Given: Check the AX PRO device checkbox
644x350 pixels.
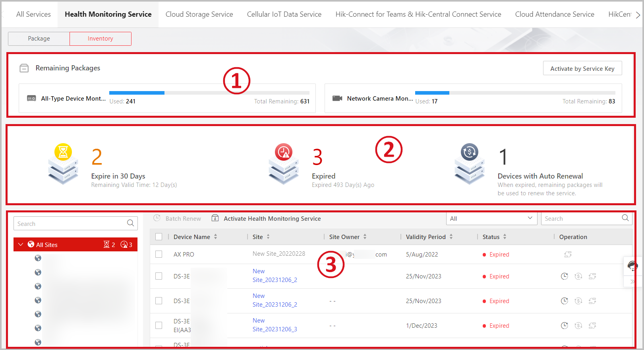Looking at the screenshot, I should click(x=159, y=254).
